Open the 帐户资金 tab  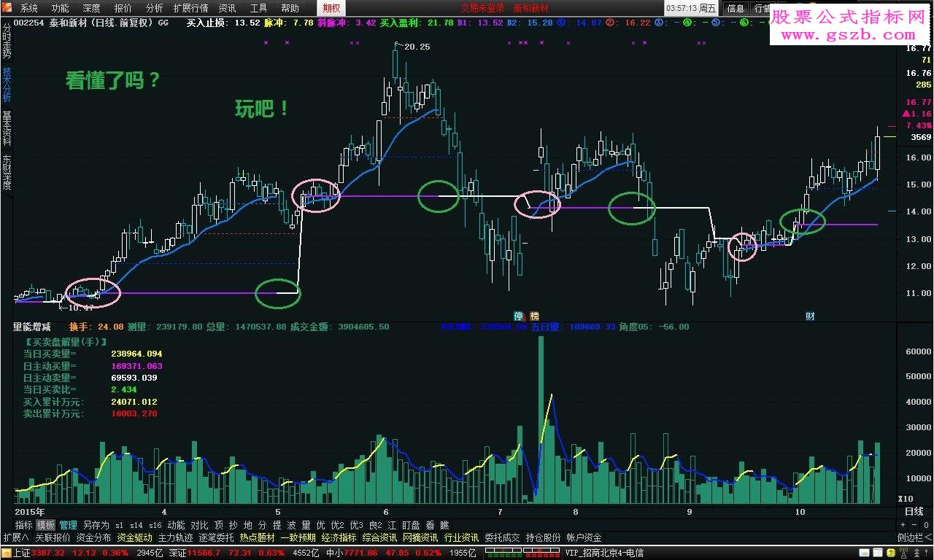point(584,537)
